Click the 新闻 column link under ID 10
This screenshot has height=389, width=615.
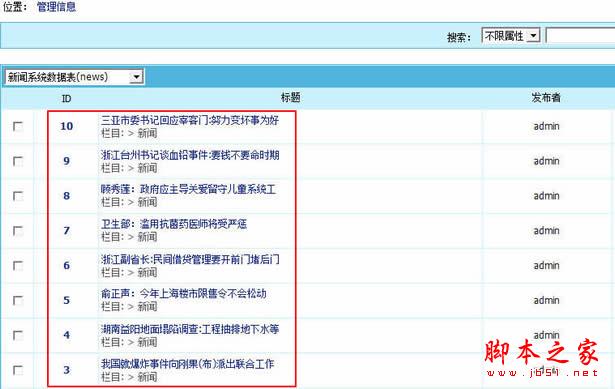[x=147, y=133]
